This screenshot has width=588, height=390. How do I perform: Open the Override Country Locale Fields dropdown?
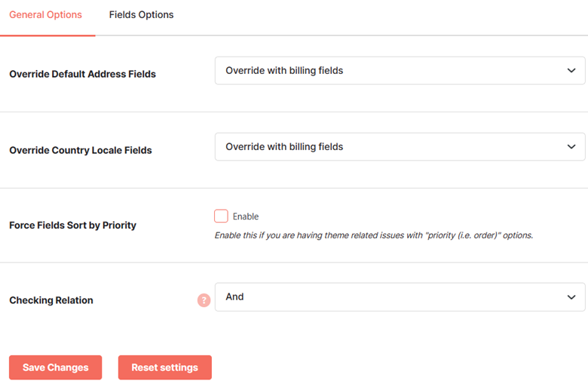coord(400,147)
